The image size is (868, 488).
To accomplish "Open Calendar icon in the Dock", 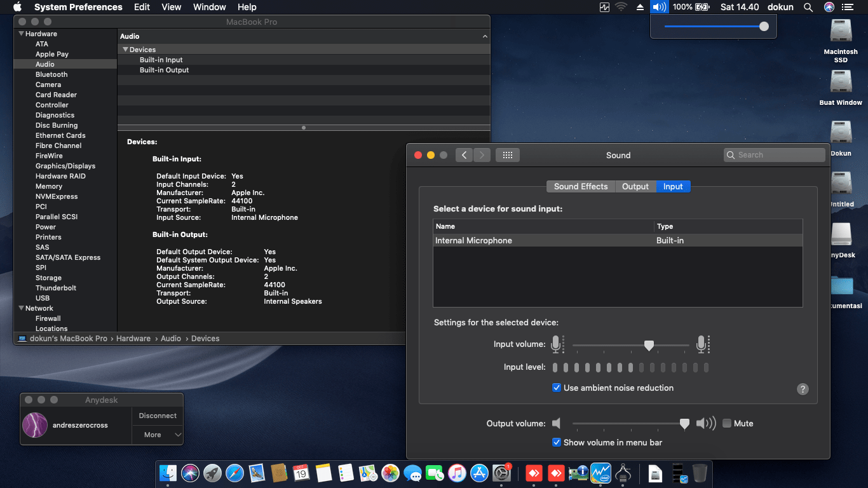I will pyautogui.click(x=301, y=473).
